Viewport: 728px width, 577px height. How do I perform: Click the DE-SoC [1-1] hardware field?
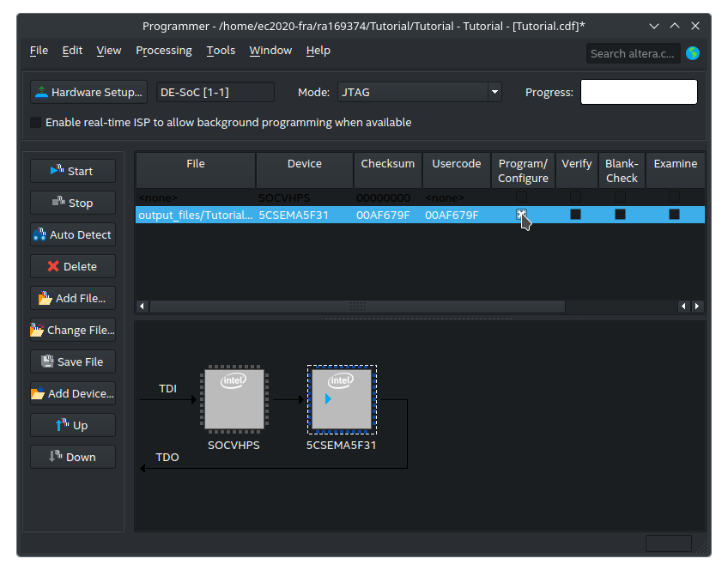215,92
